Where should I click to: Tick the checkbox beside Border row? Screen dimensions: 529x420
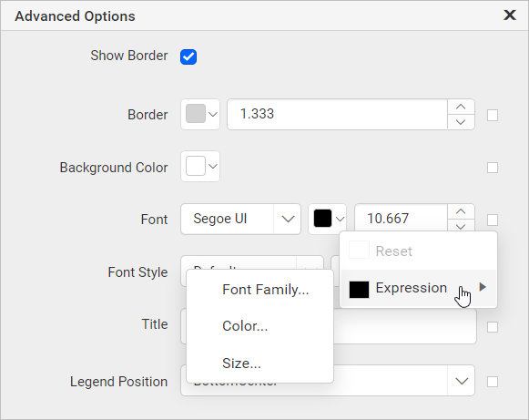point(493,115)
